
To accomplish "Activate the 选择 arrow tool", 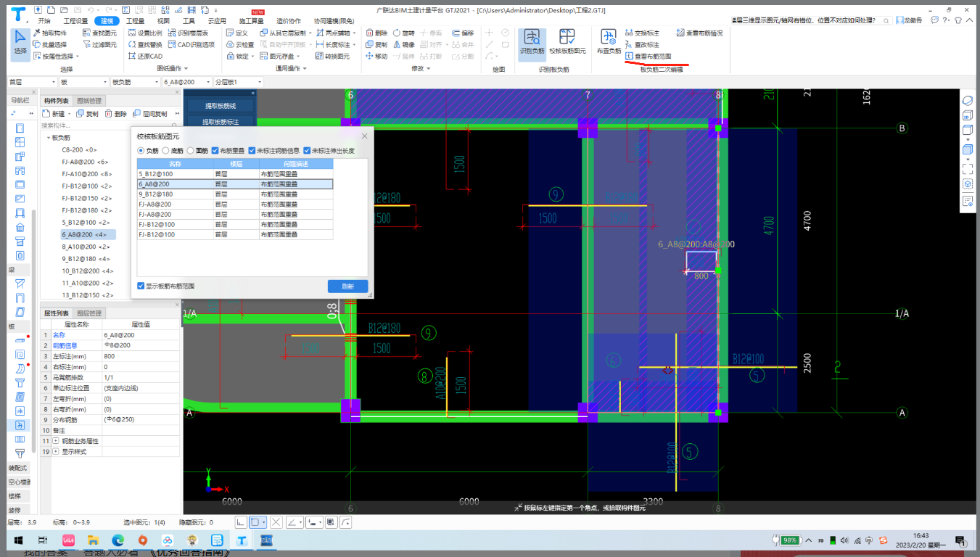I will click(20, 42).
